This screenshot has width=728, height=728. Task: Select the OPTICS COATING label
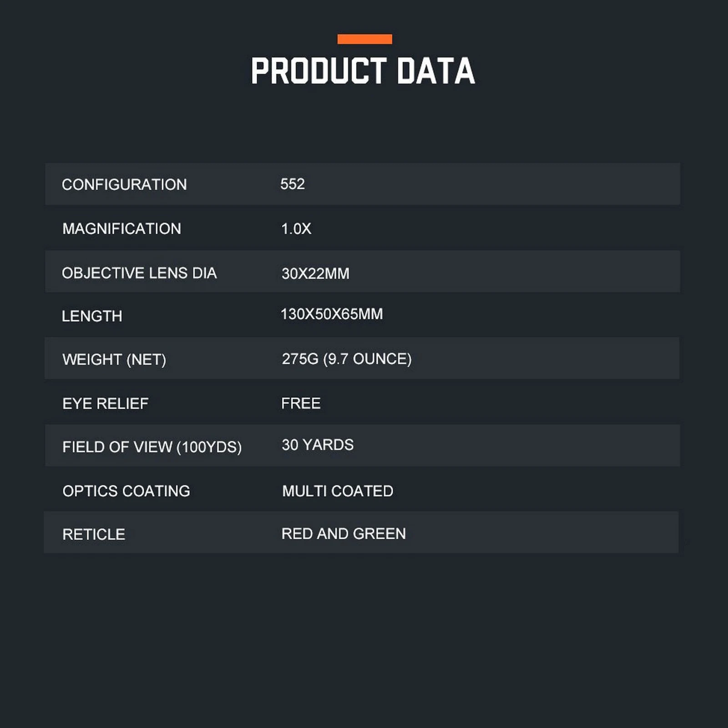(x=126, y=491)
